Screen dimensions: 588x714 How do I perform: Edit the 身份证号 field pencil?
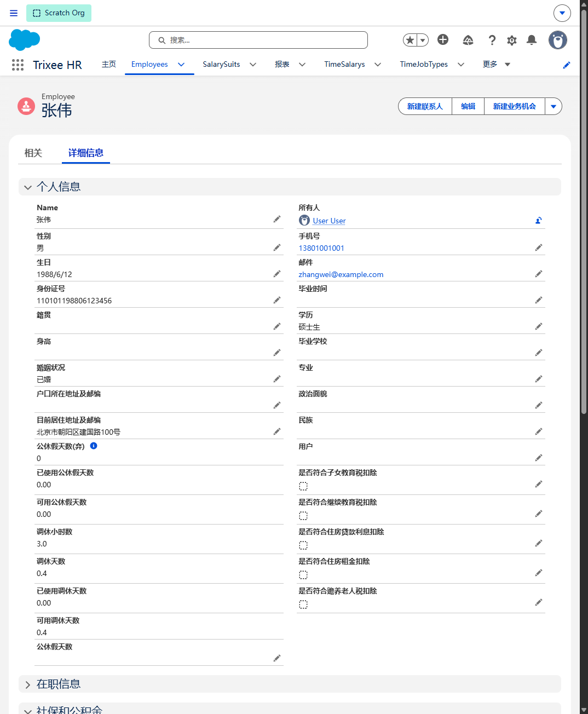[277, 300]
